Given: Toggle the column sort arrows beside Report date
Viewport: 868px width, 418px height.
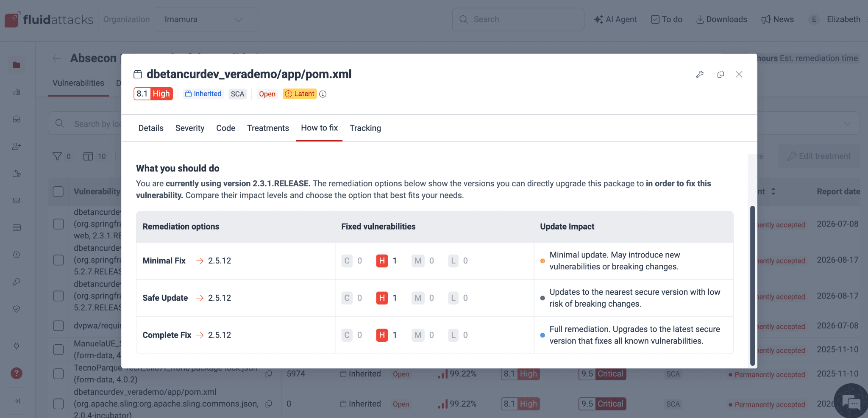Looking at the screenshot, I should (x=773, y=191).
